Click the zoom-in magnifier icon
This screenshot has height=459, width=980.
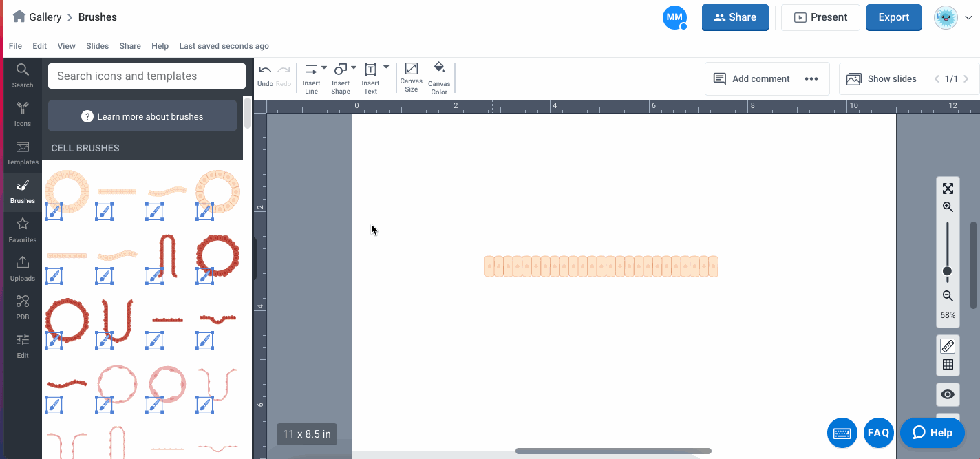tap(948, 207)
